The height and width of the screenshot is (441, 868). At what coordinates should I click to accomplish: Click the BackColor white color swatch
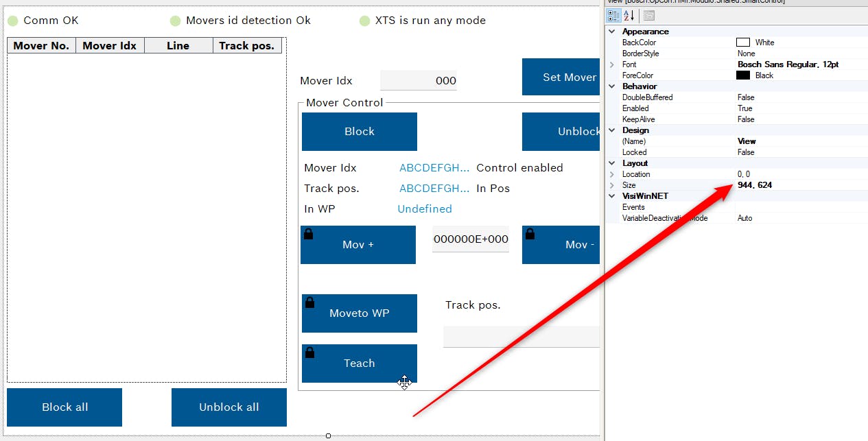(x=743, y=43)
